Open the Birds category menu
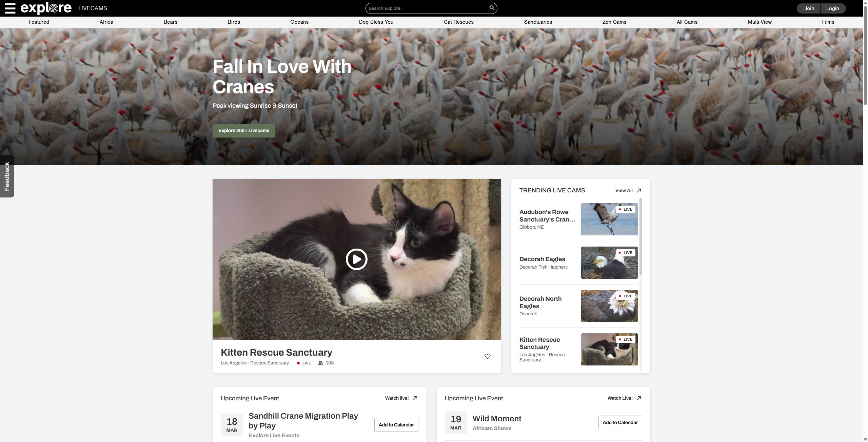 [234, 22]
